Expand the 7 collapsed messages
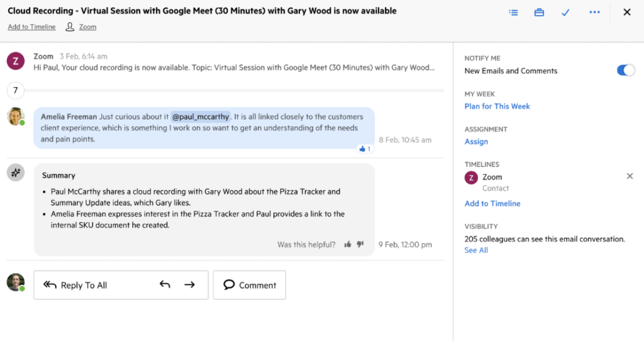 click(16, 91)
